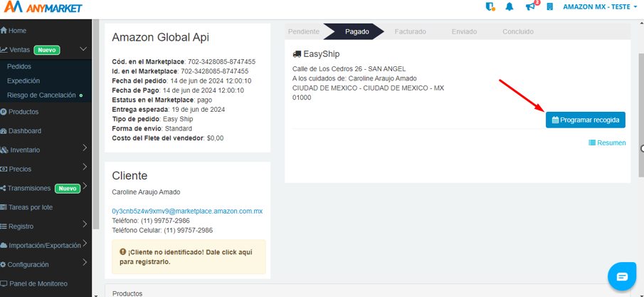
Task: Open Expedición submenu item
Action: [x=23, y=80]
